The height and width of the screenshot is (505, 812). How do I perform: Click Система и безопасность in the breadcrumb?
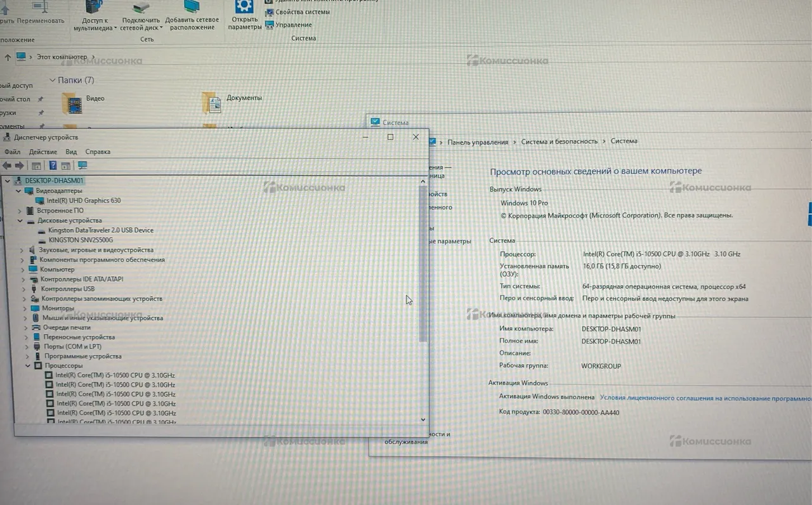(x=559, y=141)
